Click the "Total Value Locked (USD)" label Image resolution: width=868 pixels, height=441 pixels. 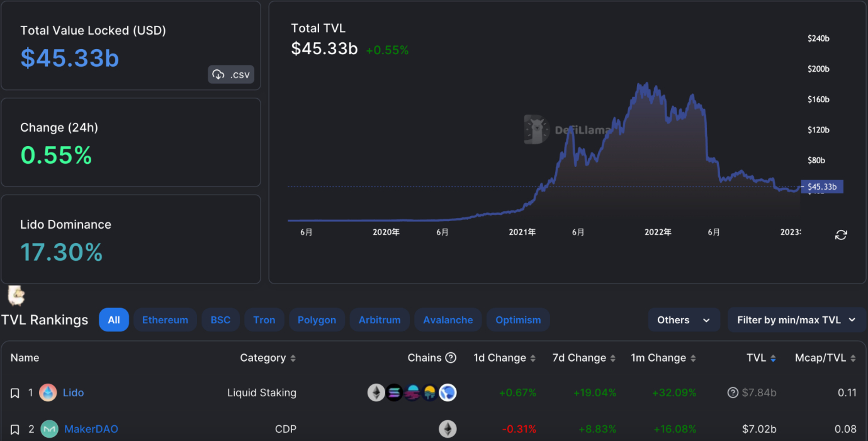pyautogui.click(x=93, y=30)
